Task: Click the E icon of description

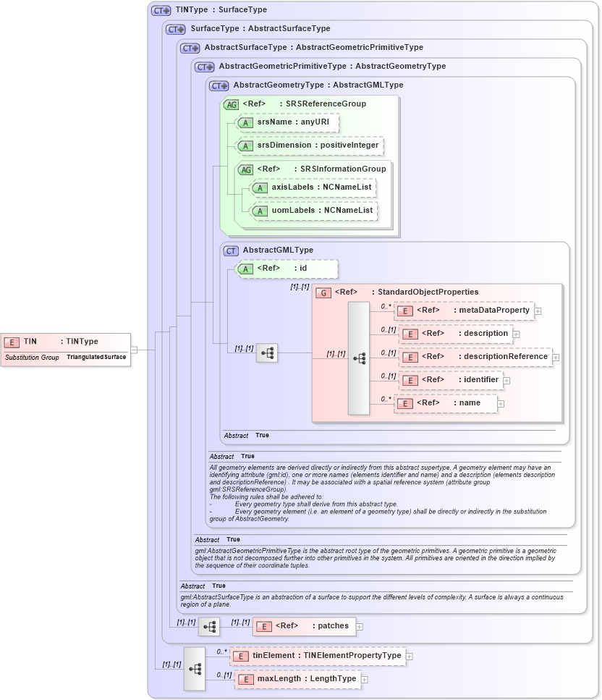Action: pos(410,334)
